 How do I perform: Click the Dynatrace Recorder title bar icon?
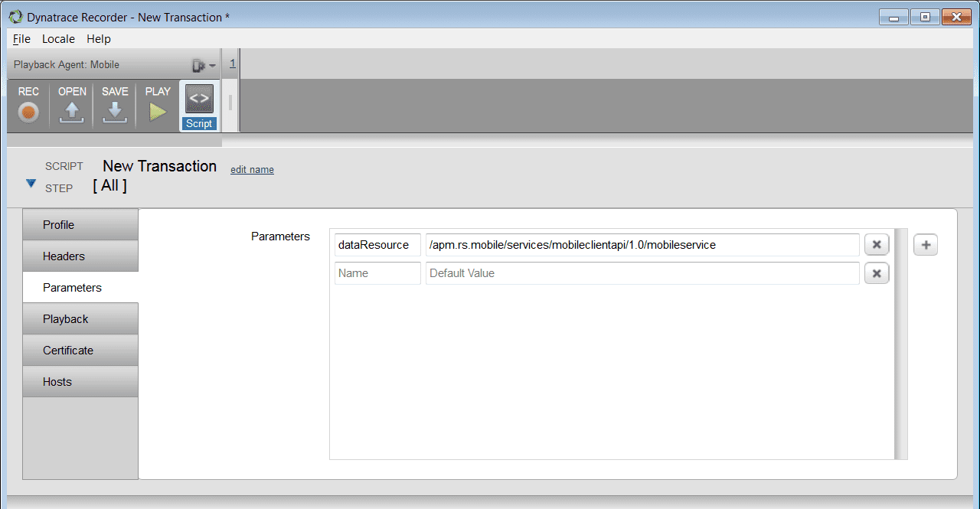[15, 17]
